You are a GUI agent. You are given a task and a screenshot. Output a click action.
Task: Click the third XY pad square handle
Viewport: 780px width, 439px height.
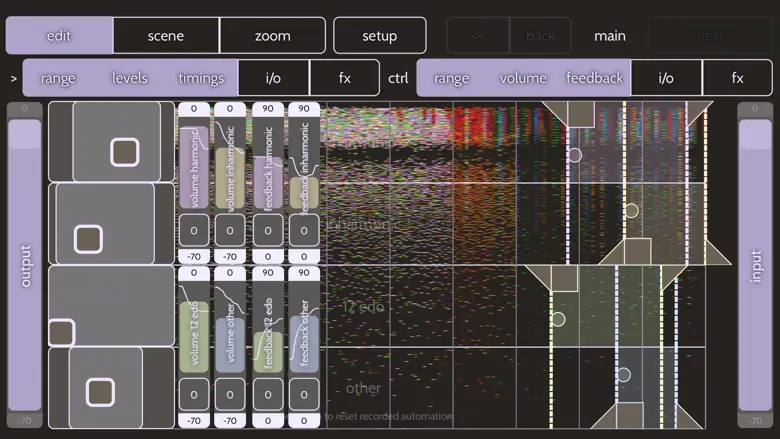tap(61, 332)
